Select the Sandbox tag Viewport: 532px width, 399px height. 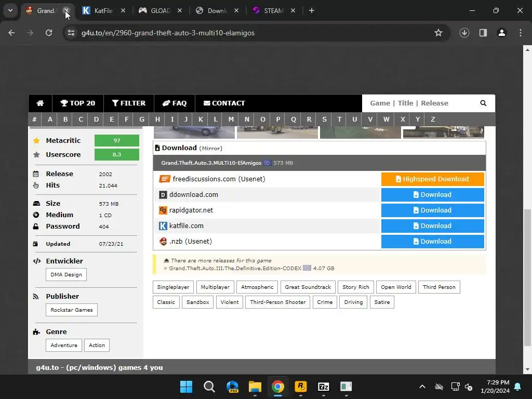(197, 302)
